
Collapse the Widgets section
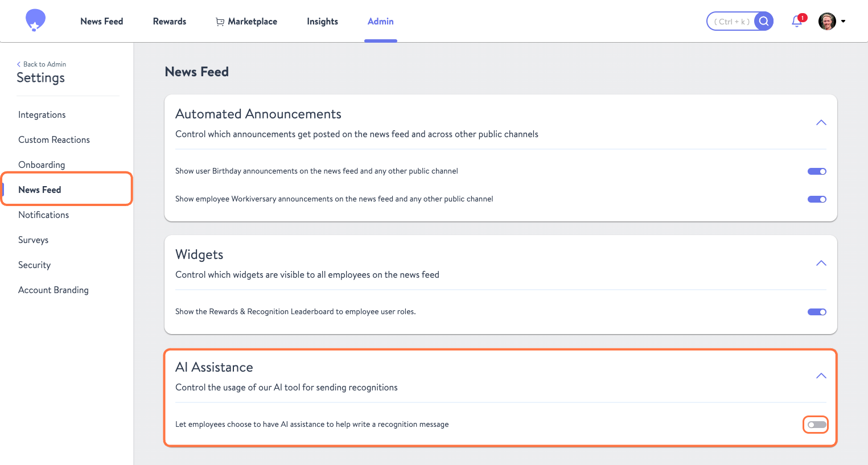click(x=821, y=263)
